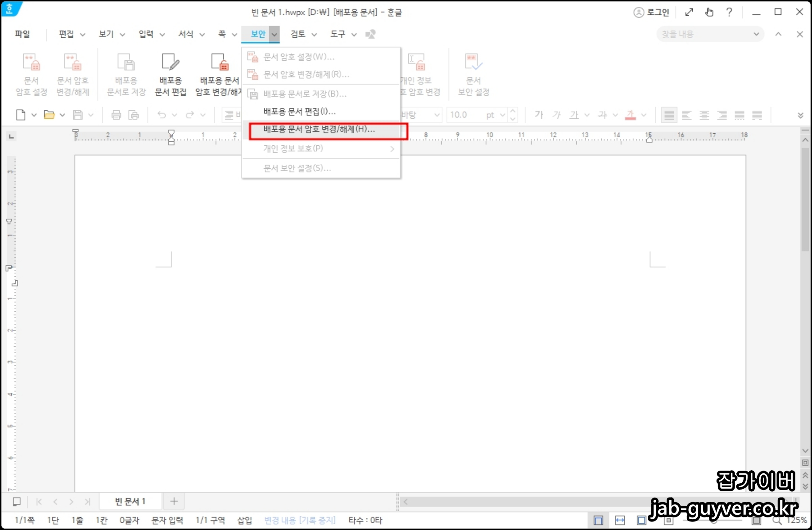Open the new document dropdown arrow

pos(34,115)
